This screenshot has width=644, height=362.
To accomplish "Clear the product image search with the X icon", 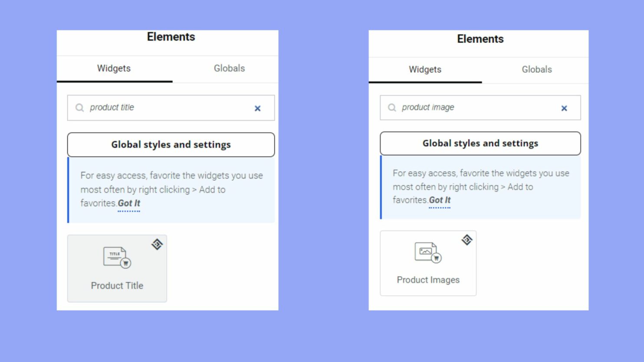I will 564,108.
